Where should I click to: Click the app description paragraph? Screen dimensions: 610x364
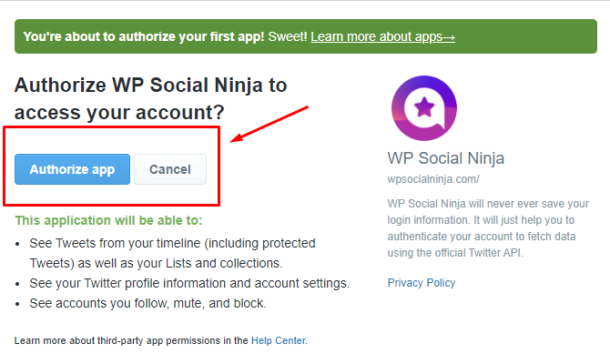488,228
